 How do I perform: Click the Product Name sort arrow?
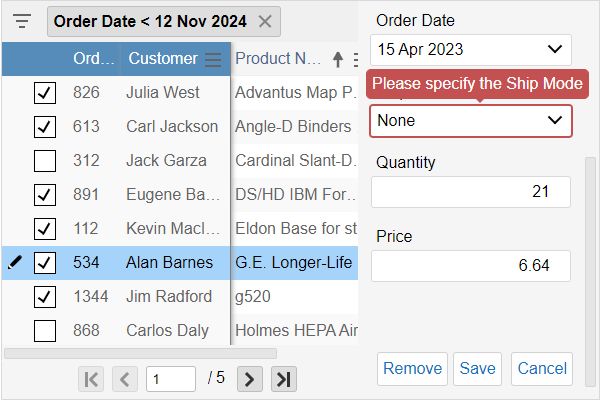[337, 59]
